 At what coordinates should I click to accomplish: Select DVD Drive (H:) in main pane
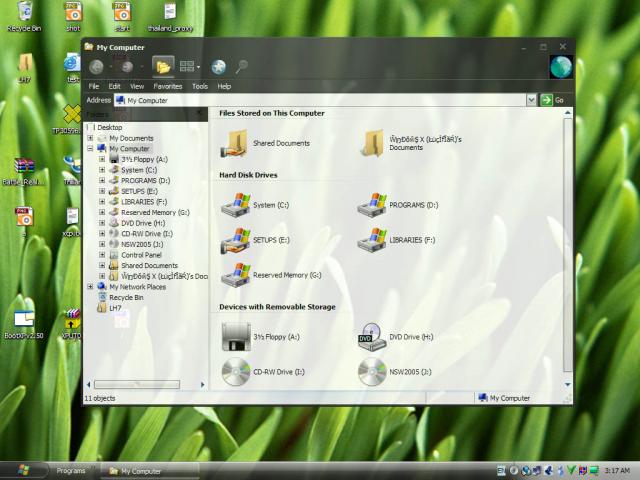(x=372, y=337)
